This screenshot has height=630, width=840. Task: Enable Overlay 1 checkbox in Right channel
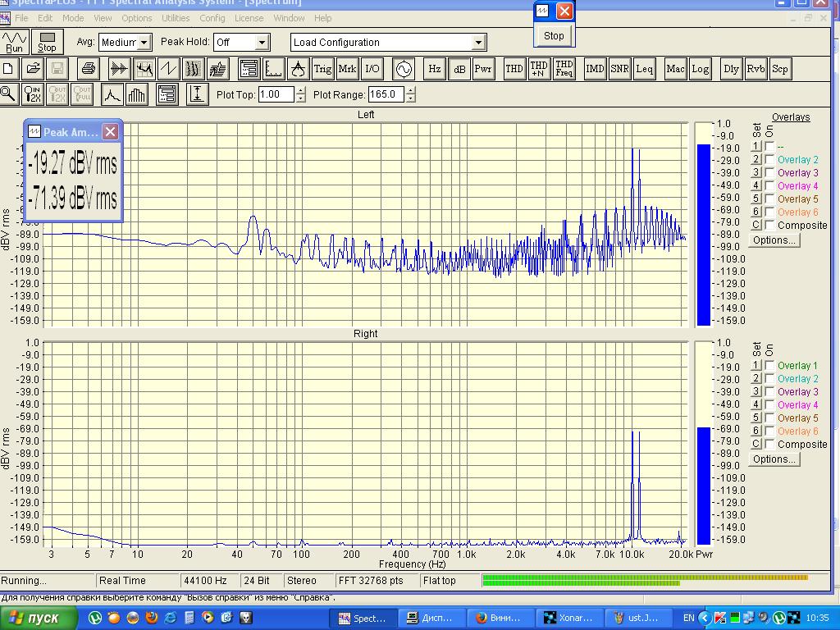click(769, 366)
